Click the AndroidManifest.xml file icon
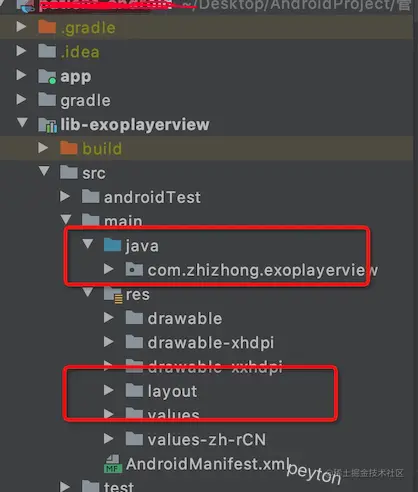This screenshot has height=492, width=418. click(x=113, y=464)
